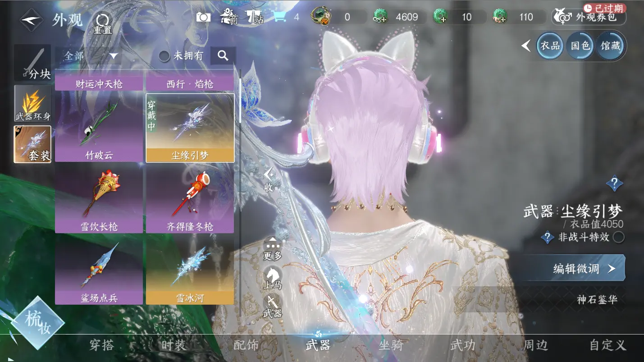Toggle the 武器 weapon display icon
This screenshot has width=644, height=362.
click(x=272, y=306)
